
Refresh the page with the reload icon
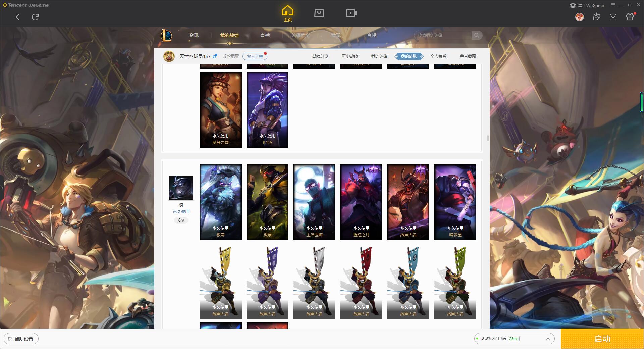(x=35, y=17)
